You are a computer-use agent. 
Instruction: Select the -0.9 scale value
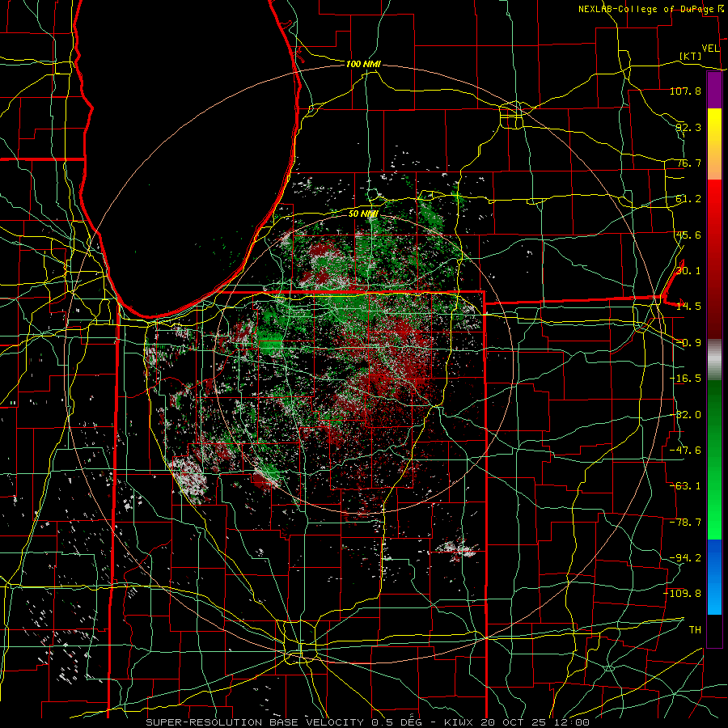coord(688,343)
